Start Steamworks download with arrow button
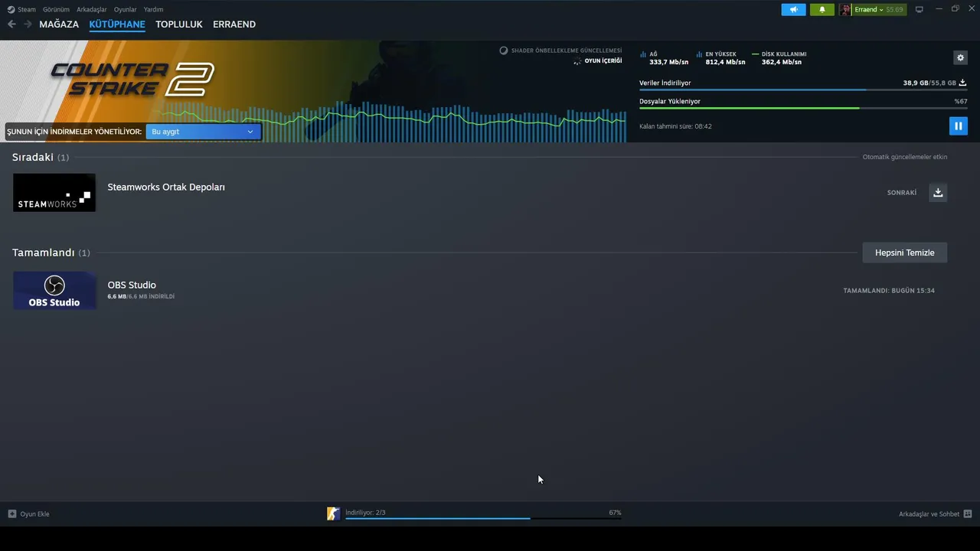 click(938, 193)
